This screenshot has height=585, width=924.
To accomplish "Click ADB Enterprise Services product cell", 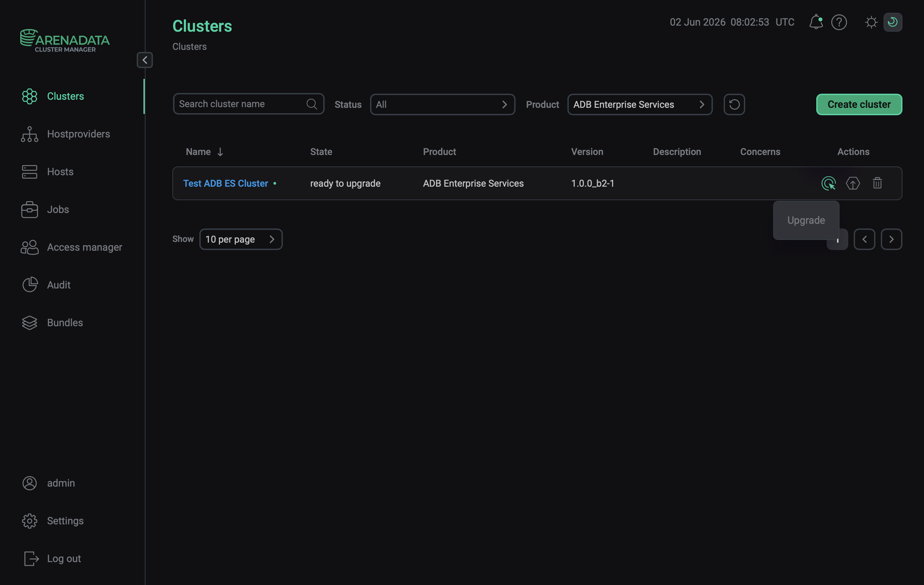I will click(473, 183).
